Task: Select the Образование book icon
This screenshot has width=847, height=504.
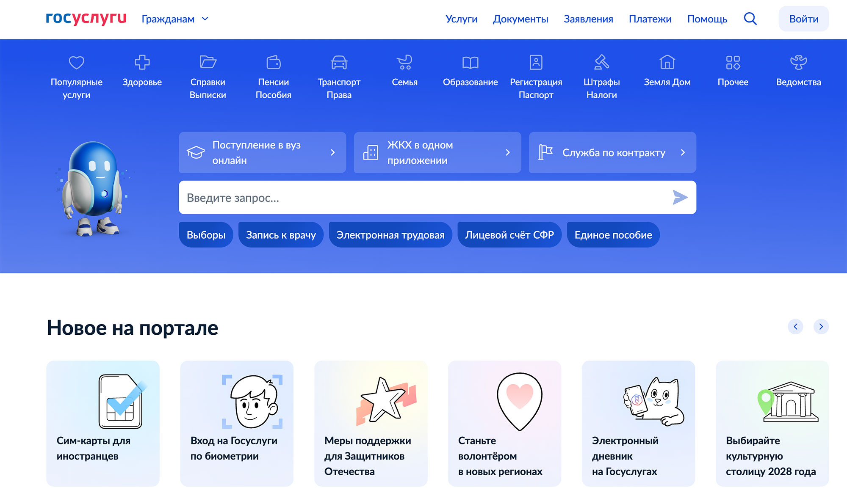Action: coord(471,63)
